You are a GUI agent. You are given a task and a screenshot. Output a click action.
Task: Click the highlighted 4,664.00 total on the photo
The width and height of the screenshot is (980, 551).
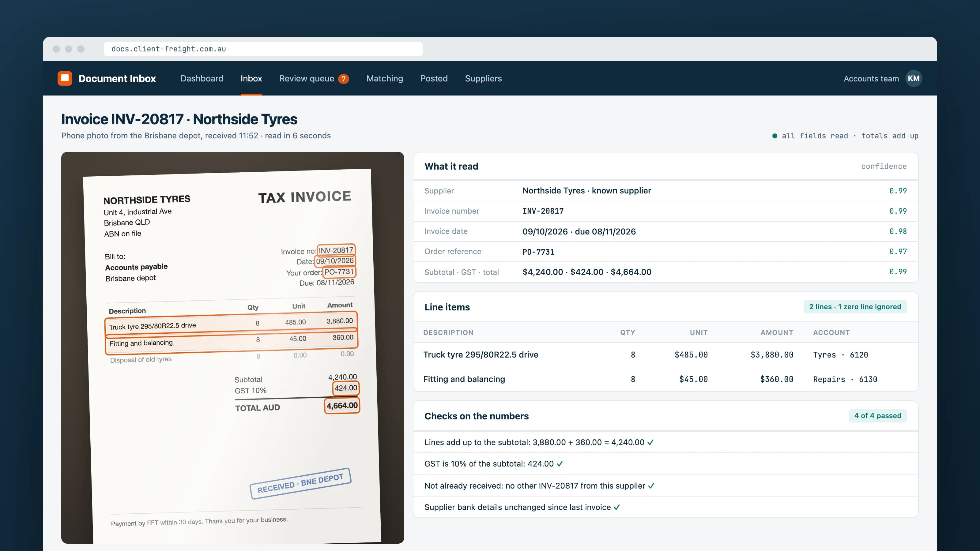[x=342, y=406]
